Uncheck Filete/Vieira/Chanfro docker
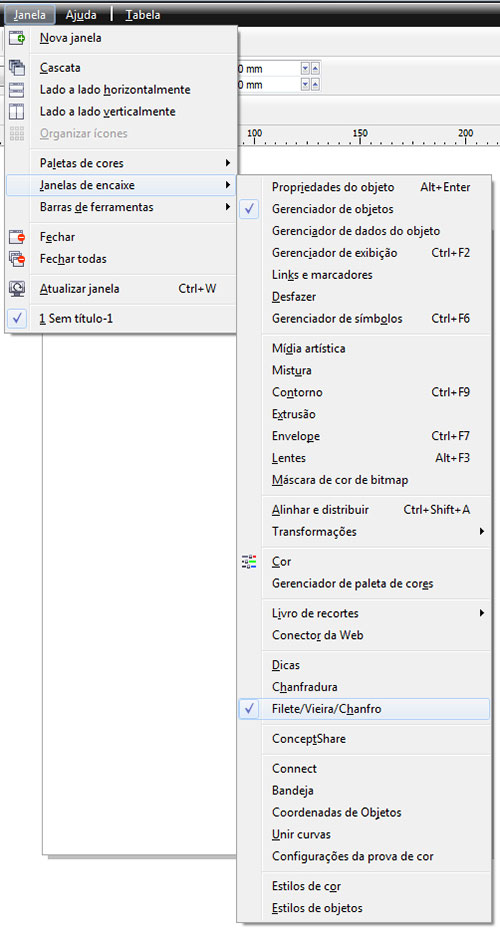The width and height of the screenshot is (500, 931). click(250, 709)
